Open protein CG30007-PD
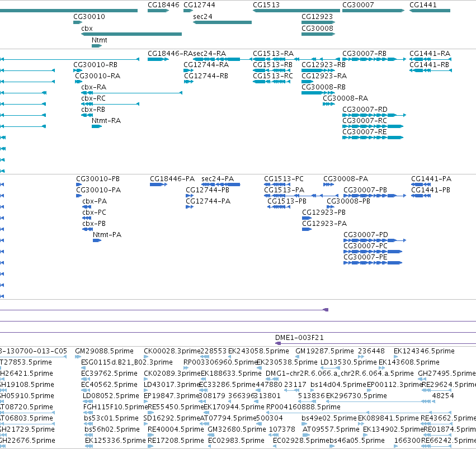Viewport: 476px width, 449px height. [x=366, y=235]
